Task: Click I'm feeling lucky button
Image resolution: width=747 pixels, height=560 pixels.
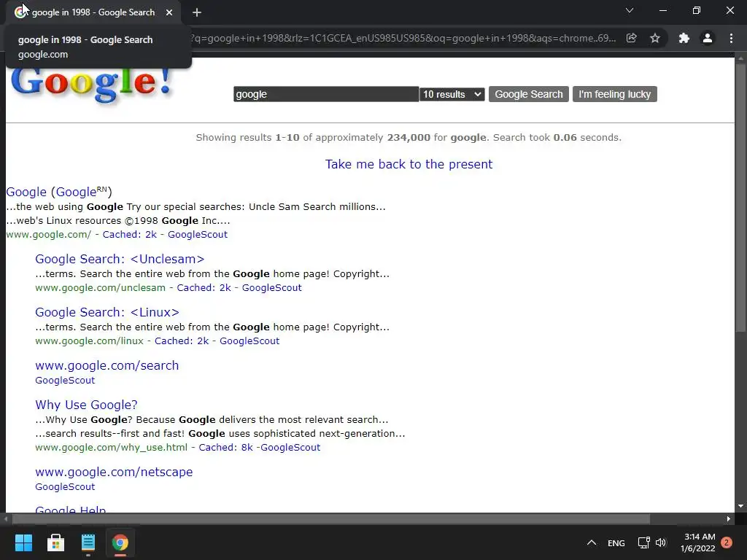Action: [614, 94]
